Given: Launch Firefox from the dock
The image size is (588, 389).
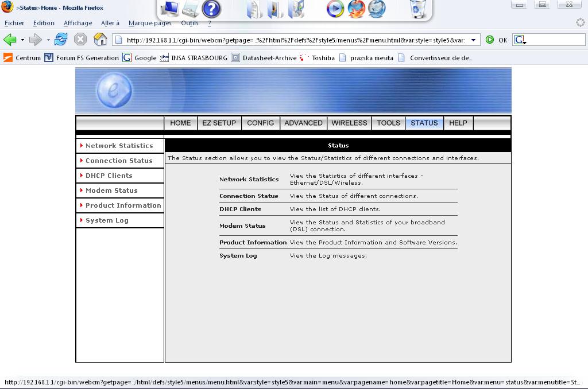Looking at the screenshot, I should click(x=356, y=9).
